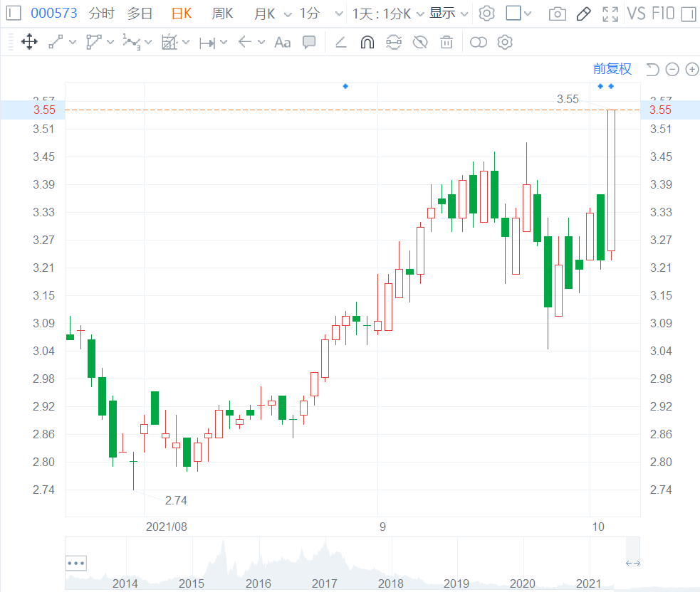The image size is (700, 592).
Task: Expand the shape tool options arrow
Action: (110, 42)
